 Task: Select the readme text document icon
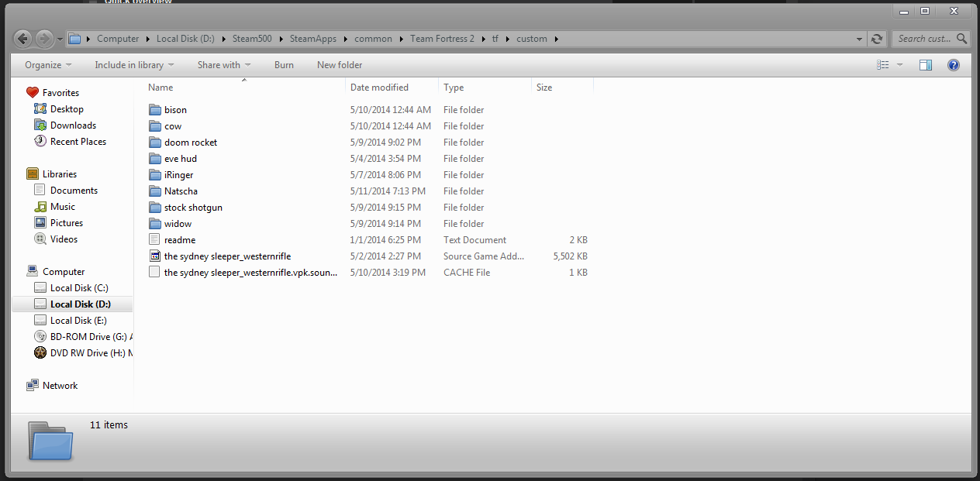(154, 240)
